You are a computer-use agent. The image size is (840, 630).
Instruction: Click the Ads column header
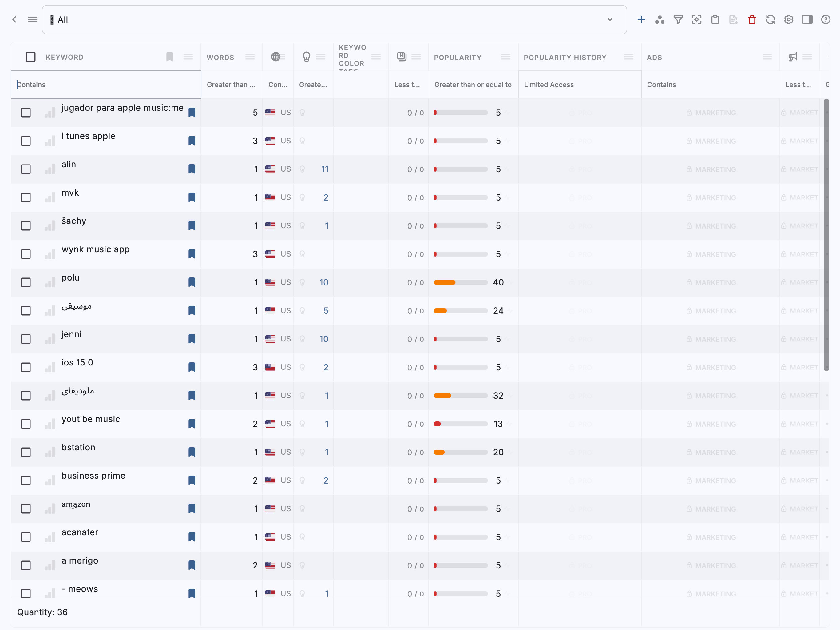(654, 58)
